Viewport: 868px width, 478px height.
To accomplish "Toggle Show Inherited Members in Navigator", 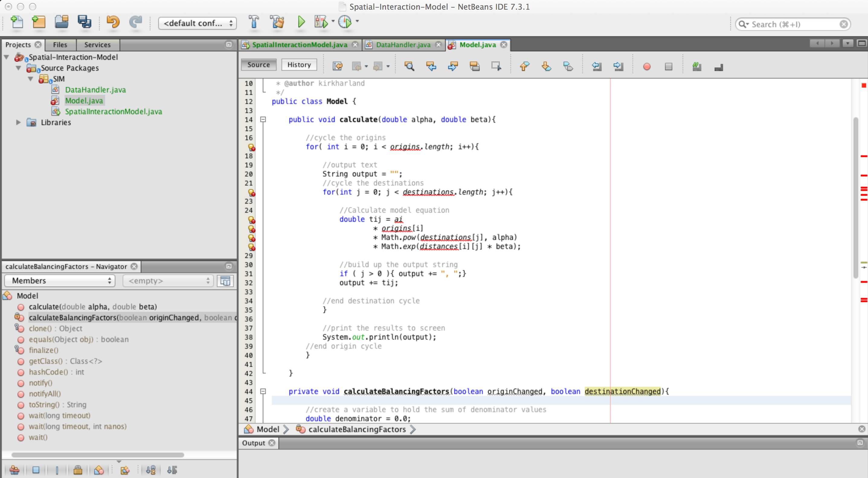I will pyautogui.click(x=14, y=470).
